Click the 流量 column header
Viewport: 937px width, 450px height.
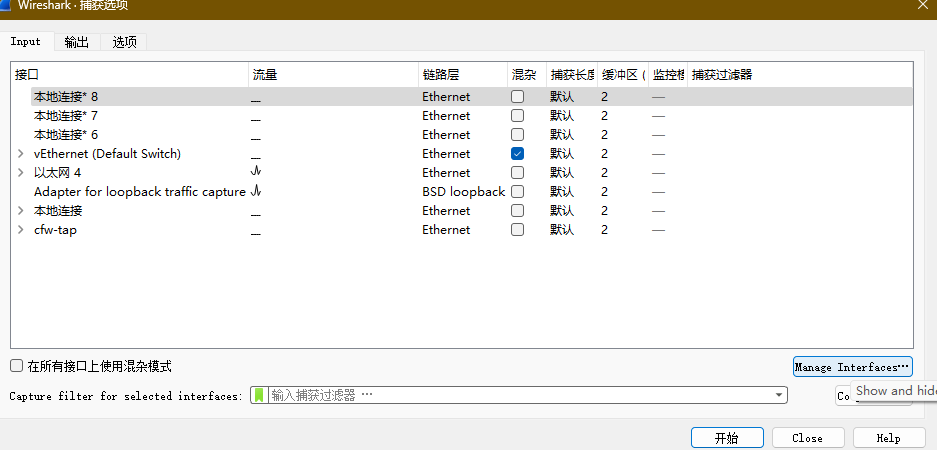[333, 75]
